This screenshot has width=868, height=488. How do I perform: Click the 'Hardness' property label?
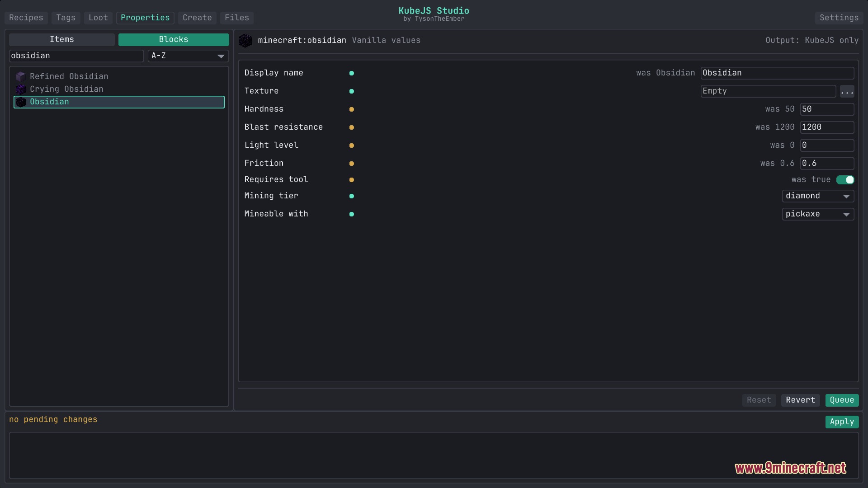coord(264,109)
